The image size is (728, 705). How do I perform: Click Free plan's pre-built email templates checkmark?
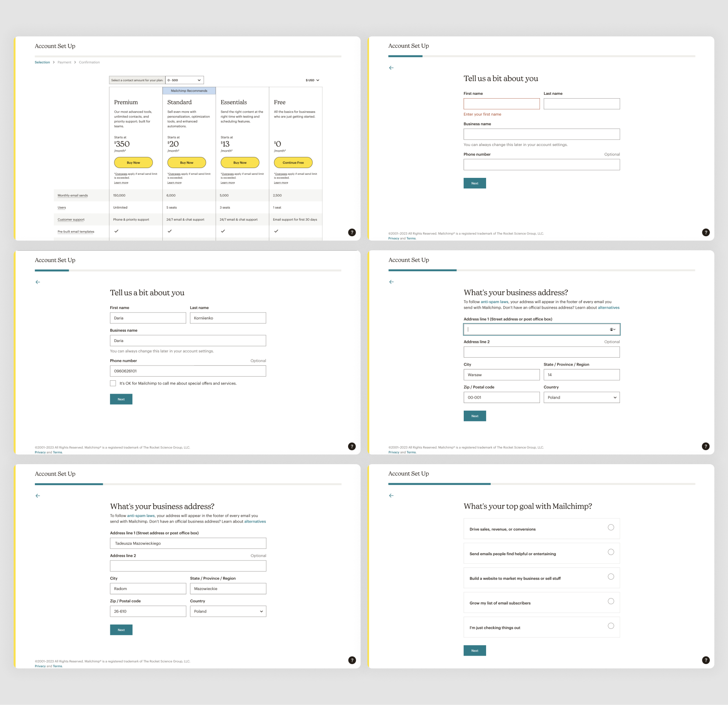pyautogui.click(x=276, y=231)
